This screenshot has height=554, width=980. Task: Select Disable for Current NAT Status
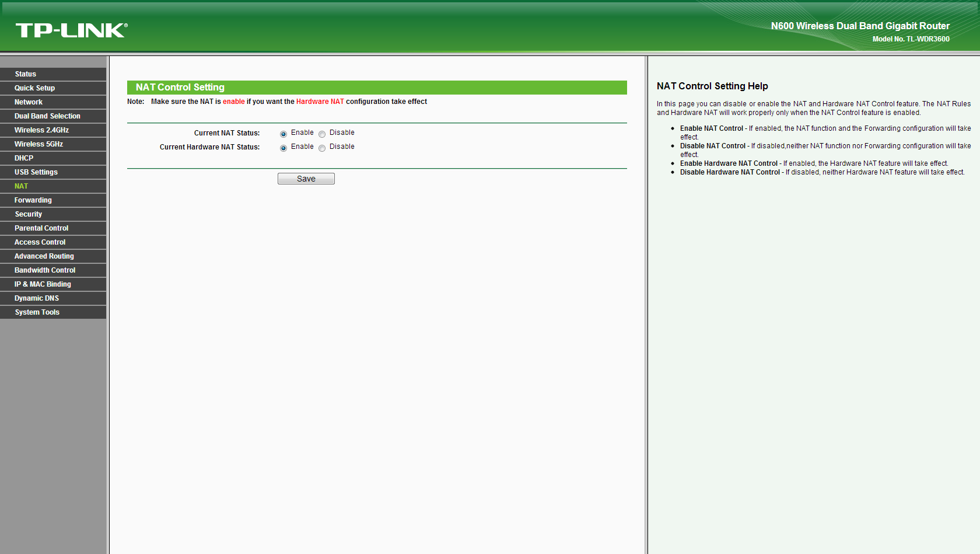(322, 134)
